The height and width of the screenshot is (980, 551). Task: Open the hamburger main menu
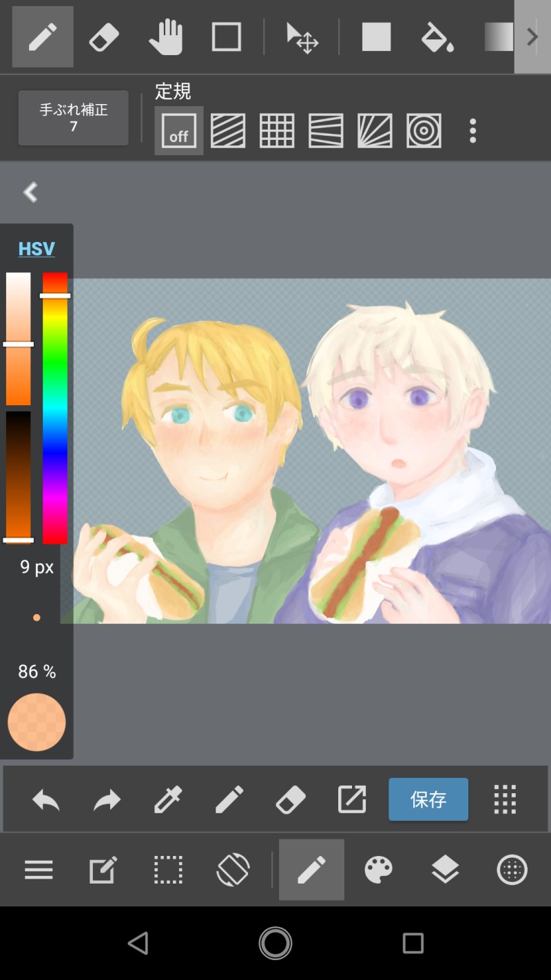click(39, 870)
